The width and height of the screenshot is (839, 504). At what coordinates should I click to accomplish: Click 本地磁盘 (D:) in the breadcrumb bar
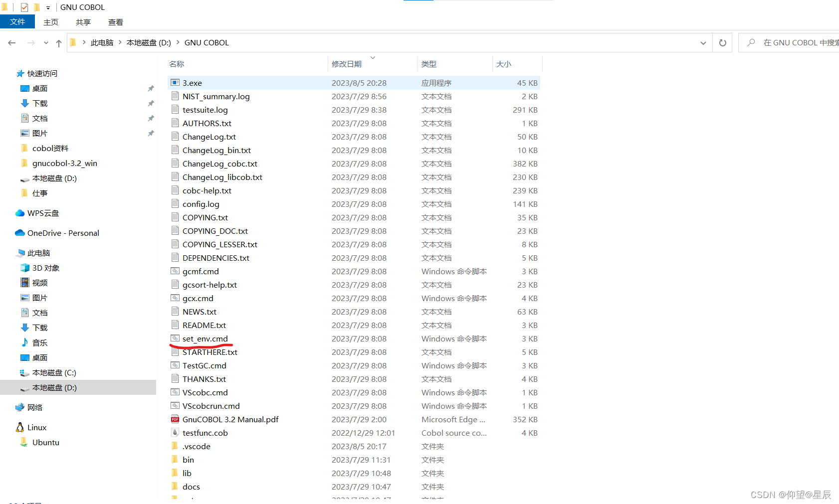coord(148,42)
